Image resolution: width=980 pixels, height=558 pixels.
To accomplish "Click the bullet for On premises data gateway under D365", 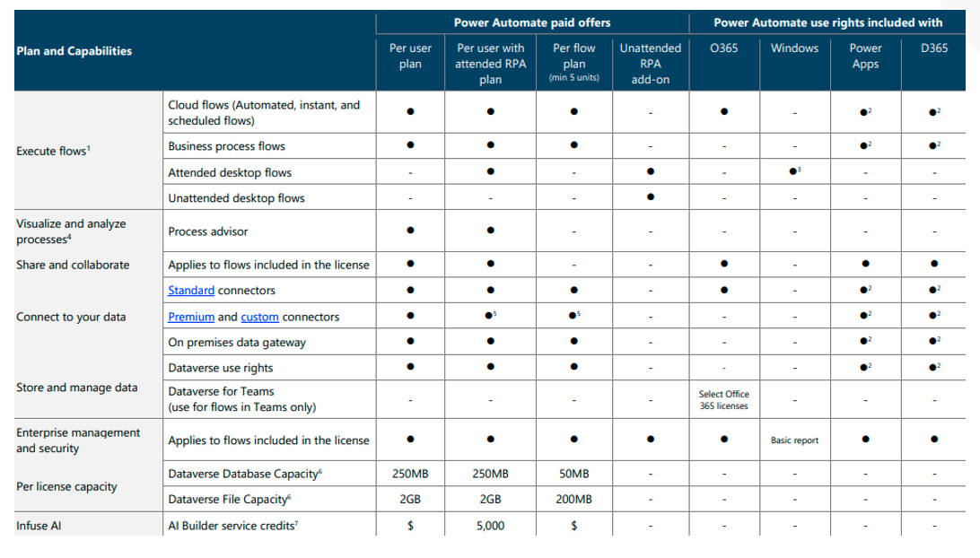I will point(931,341).
